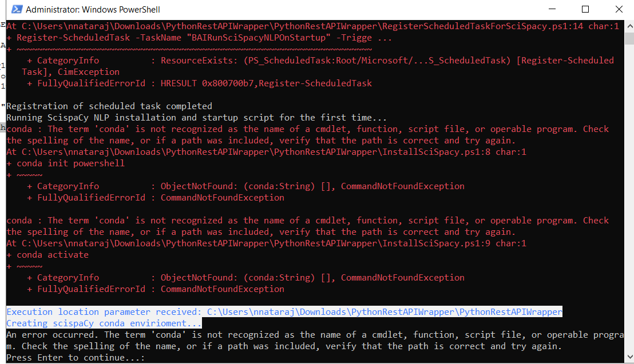Click the 'An error occurred.' message text
The width and height of the screenshot is (634, 364).
click(315, 340)
